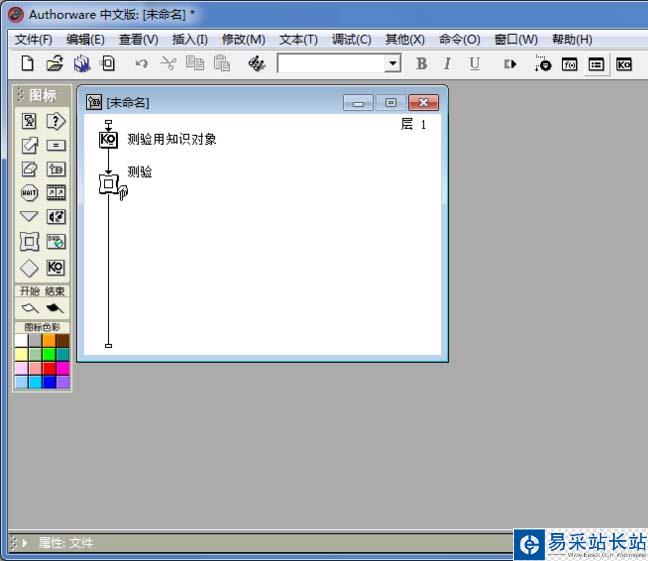The height and width of the screenshot is (561, 648).
Task: Open the 调试(C) menu
Action: 352,40
